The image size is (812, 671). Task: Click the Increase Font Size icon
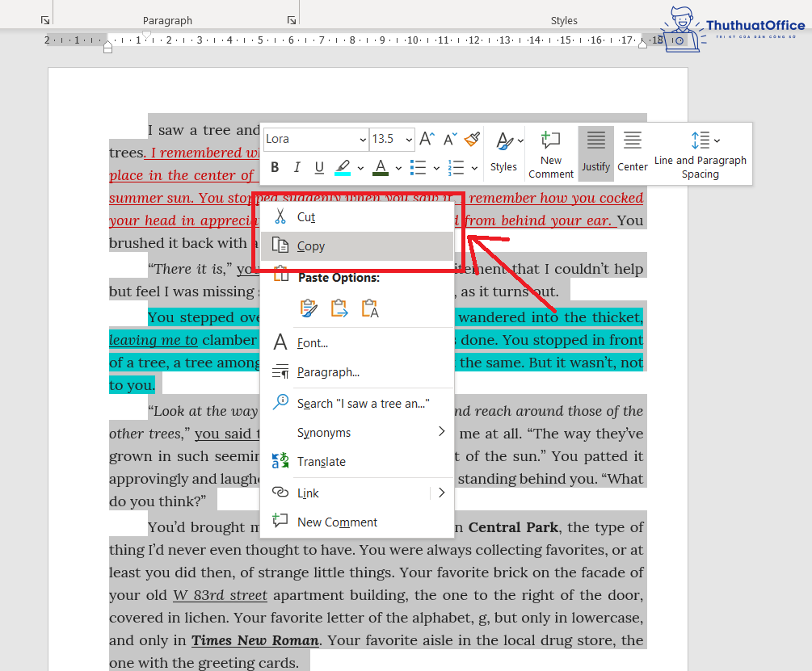[426, 139]
